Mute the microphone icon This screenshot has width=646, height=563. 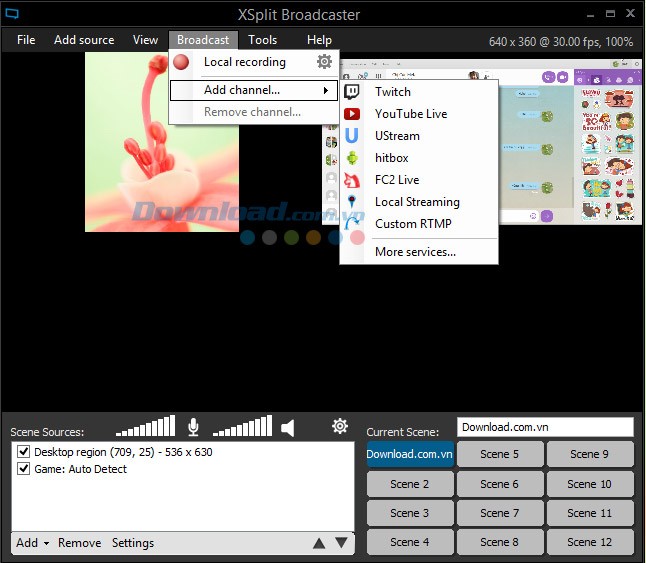coord(193,427)
